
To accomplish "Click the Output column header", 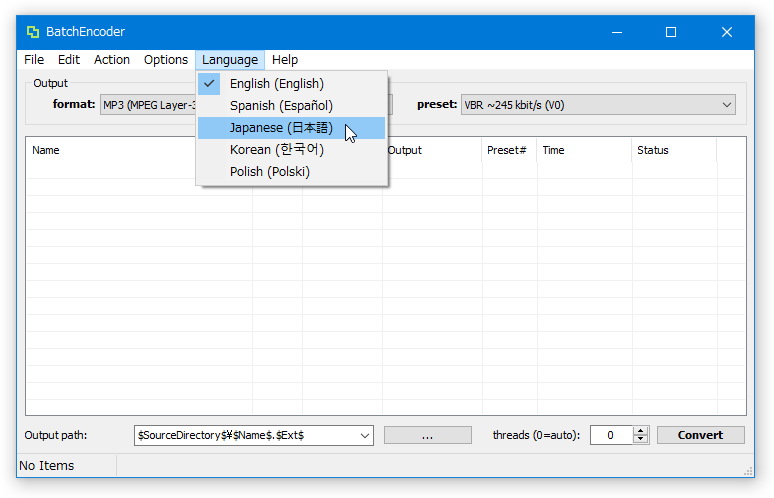I will coord(433,150).
